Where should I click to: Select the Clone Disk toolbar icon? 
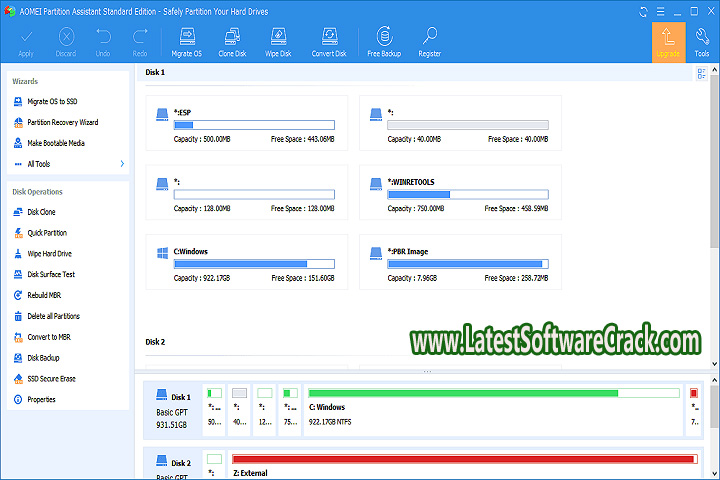click(233, 38)
